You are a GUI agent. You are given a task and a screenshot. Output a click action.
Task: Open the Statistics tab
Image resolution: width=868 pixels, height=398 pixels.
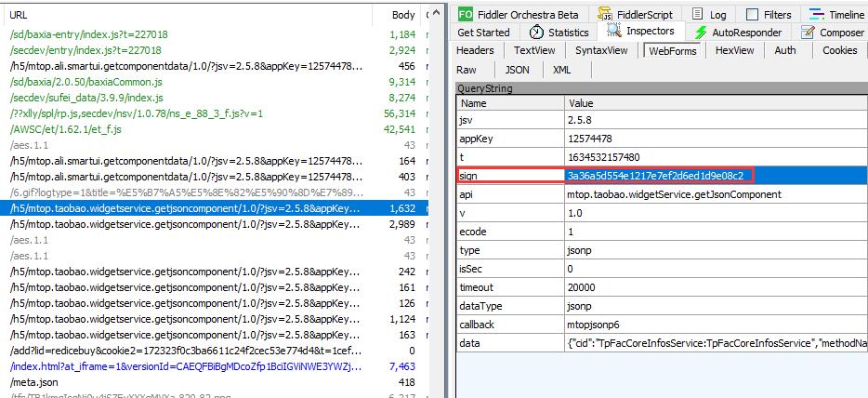click(x=559, y=33)
